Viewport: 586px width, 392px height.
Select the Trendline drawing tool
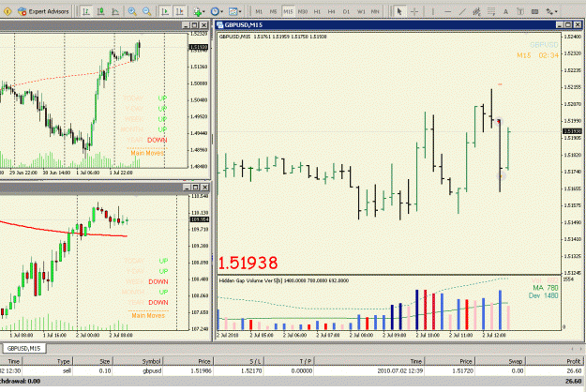point(462,11)
